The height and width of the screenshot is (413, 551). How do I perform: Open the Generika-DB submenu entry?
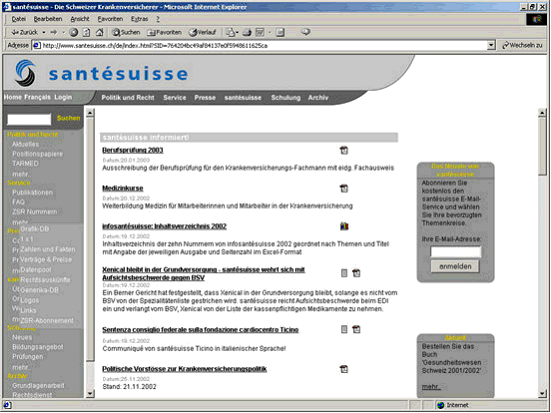(39, 290)
